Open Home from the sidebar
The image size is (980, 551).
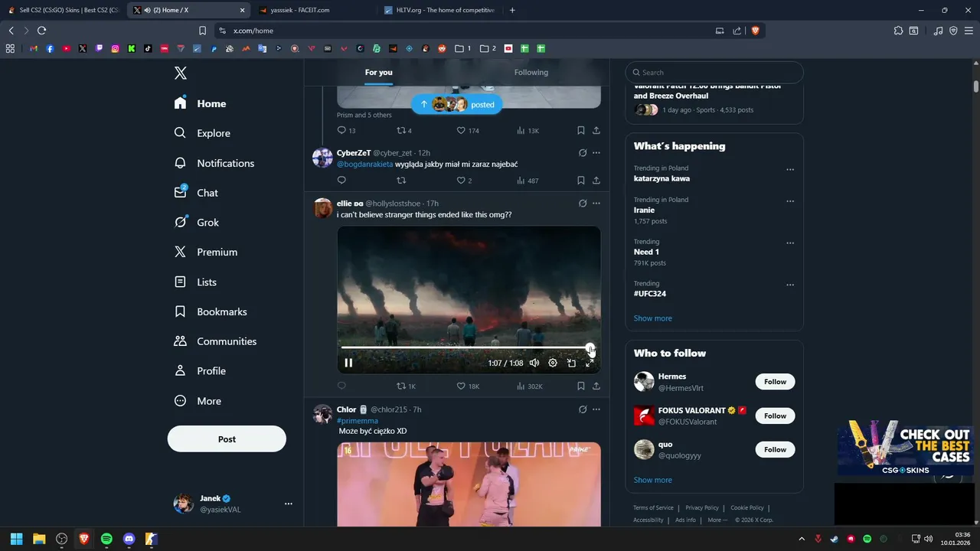click(201, 103)
